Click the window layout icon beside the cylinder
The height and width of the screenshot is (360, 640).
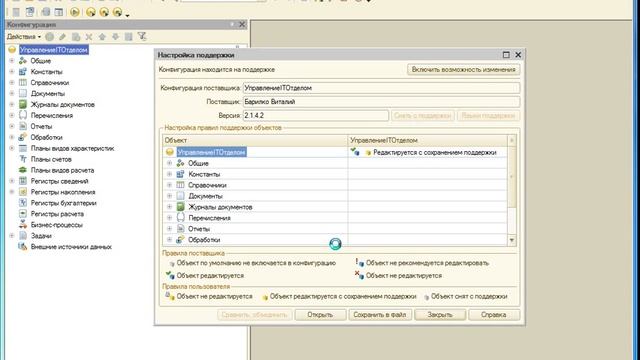point(59,12)
